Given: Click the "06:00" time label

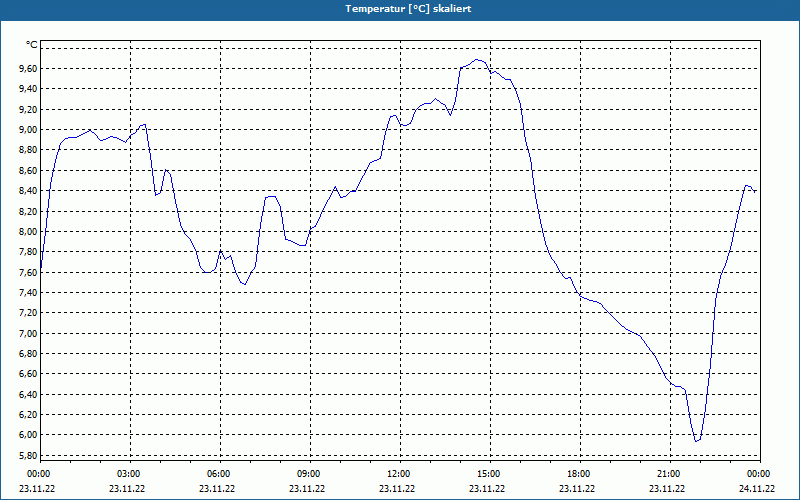Looking at the screenshot, I should click(218, 474).
